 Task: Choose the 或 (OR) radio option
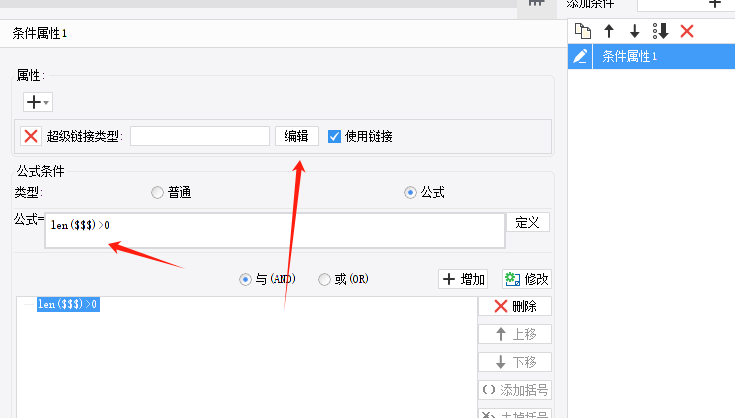point(324,280)
